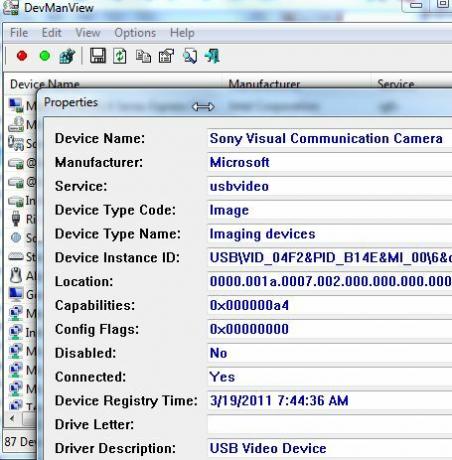
Task: Click the empty Drive Letter field
Action: pyautogui.click(x=330, y=424)
